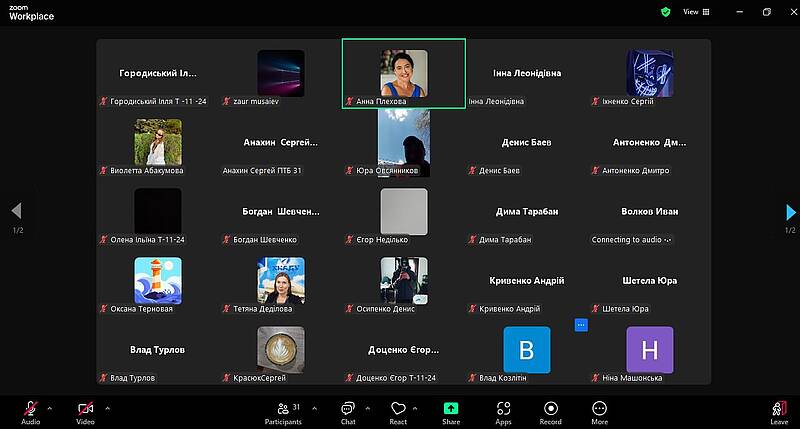Image resolution: width=800 pixels, height=429 pixels.
Task: Unmute microphone with Audio button
Action: (30, 410)
